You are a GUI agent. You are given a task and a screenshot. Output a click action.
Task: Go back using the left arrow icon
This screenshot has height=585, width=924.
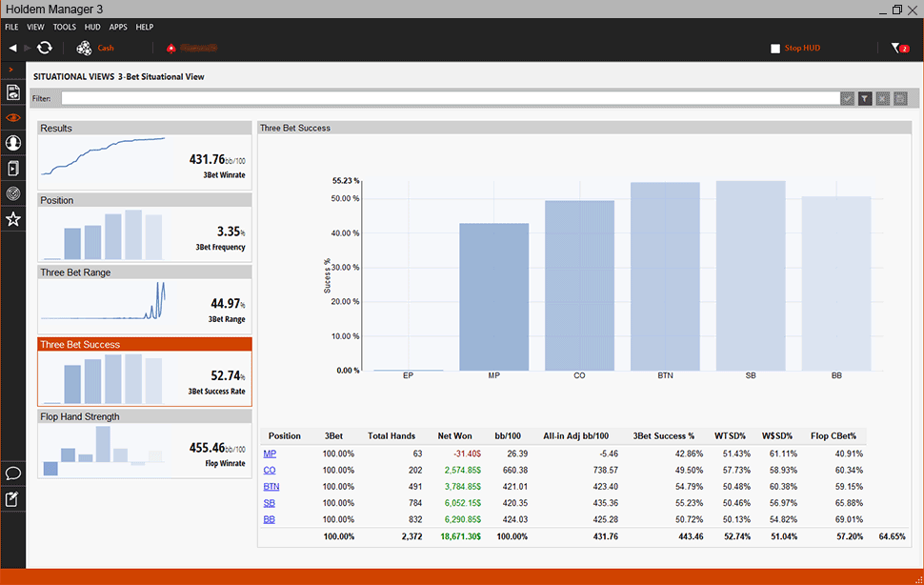click(13, 48)
